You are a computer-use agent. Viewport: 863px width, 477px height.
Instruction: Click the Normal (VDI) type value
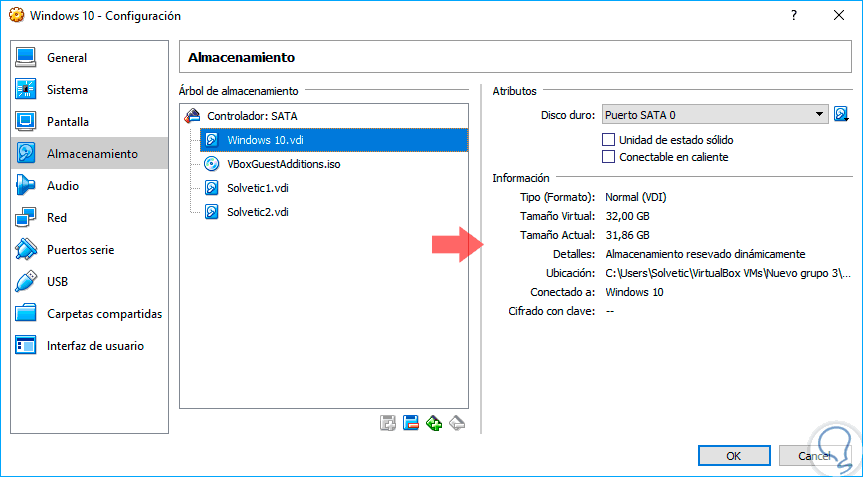(636, 198)
